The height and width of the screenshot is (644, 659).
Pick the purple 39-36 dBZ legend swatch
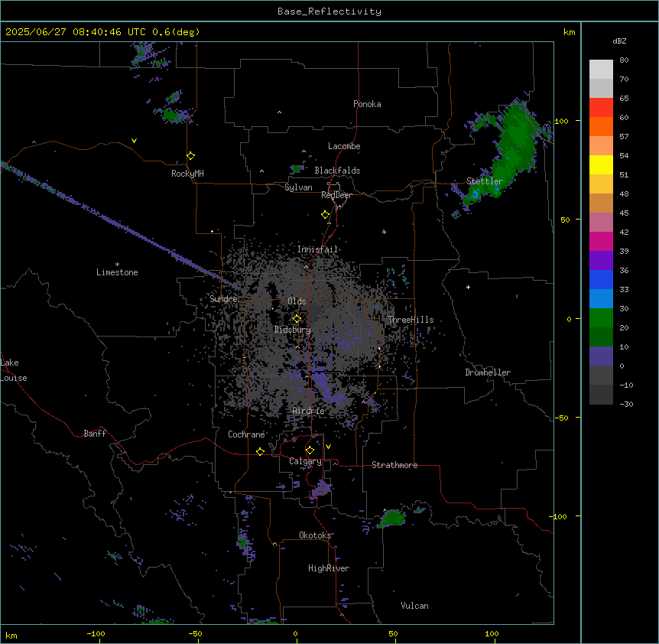tap(601, 260)
